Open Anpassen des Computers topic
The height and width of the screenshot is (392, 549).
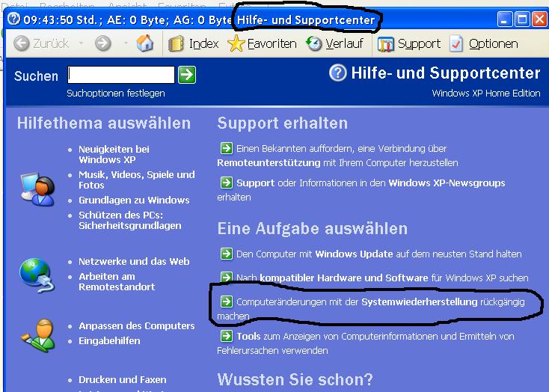[x=137, y=325]
